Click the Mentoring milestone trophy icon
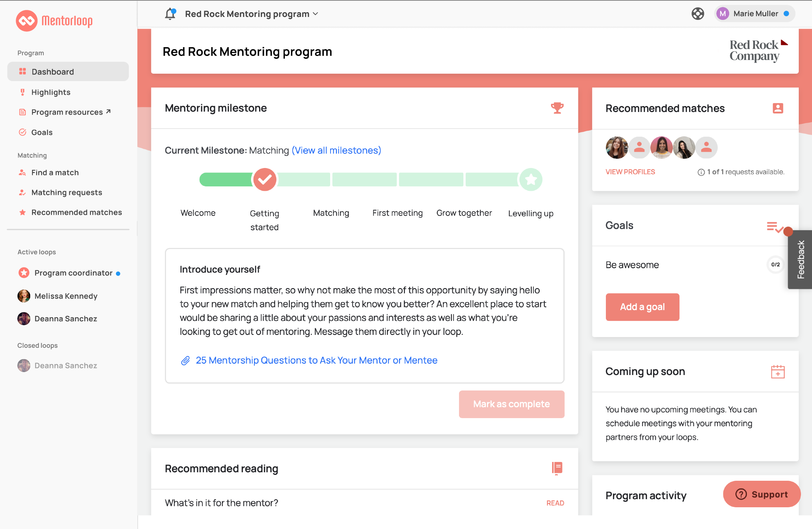The width and height of the screenshot is (812, 529). point(557,108)
